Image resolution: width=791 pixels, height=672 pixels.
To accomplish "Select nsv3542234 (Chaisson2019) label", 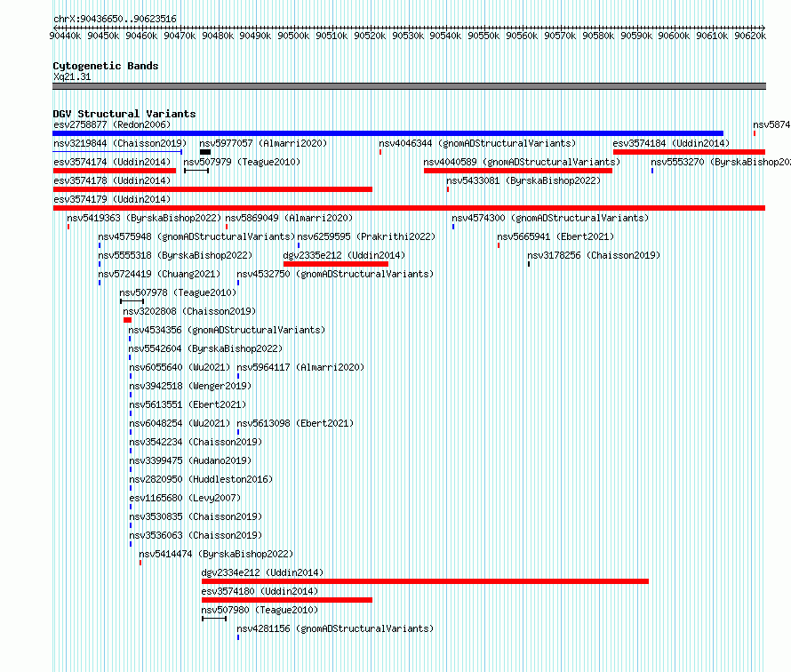I will (x=196, y=442).
